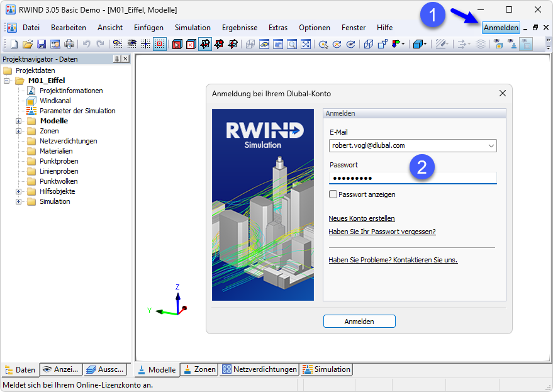Click the eye over yellow box icon
This screenshot has height=392, width=553.
click(498, 44)
